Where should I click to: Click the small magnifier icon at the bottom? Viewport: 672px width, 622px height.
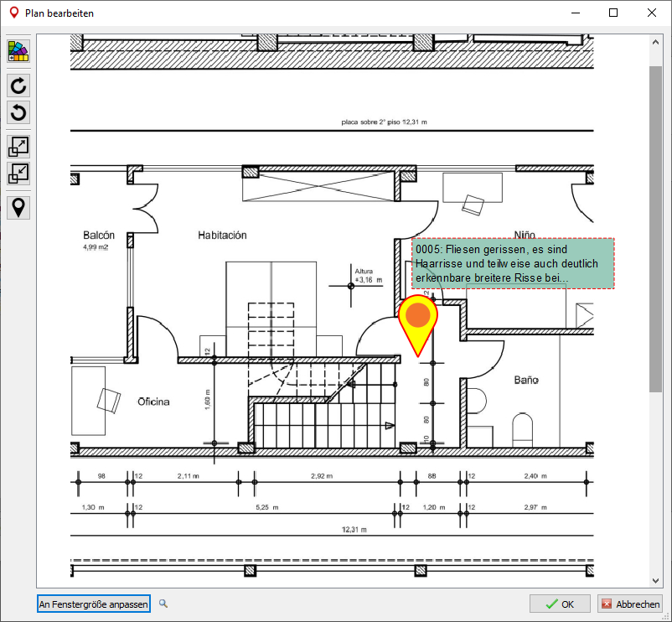click(163, 604)
